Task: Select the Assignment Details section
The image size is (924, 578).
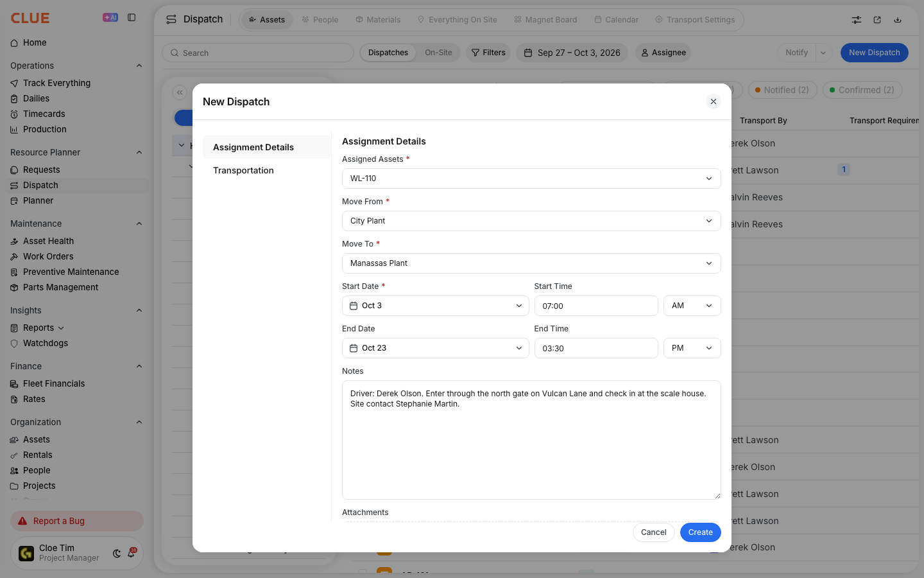Action: tap(267, 147)
